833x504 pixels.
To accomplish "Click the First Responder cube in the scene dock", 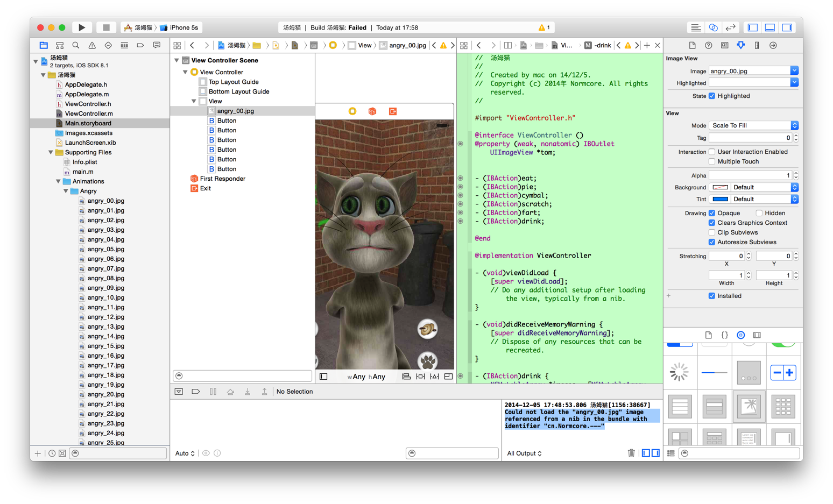I will 372,111.
